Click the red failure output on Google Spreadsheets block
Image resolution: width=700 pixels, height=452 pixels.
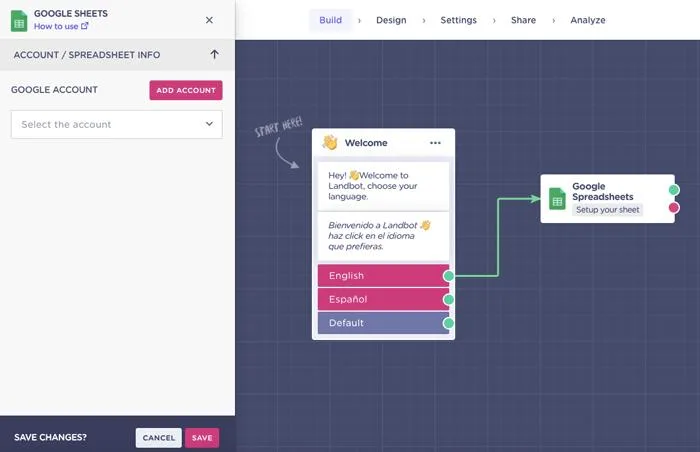click(x=674, y=208)
